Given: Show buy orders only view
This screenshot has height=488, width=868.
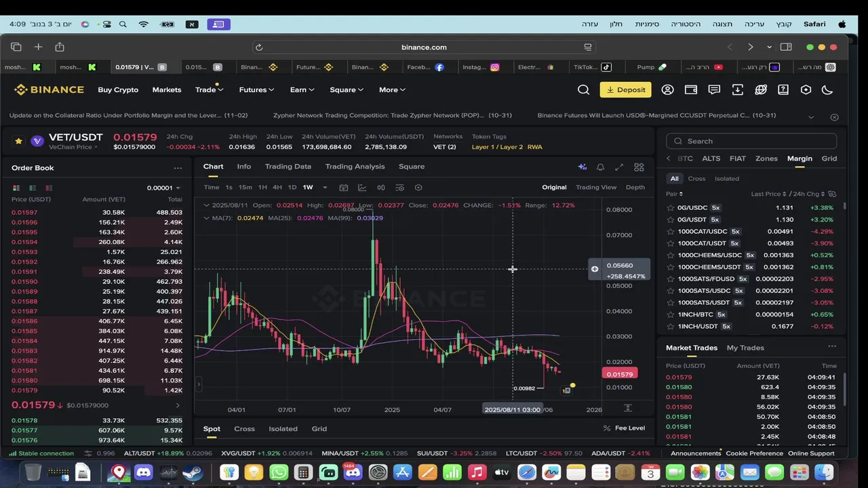Looking at the screenshot, I should pyautogui.click(x=33, y=188).
